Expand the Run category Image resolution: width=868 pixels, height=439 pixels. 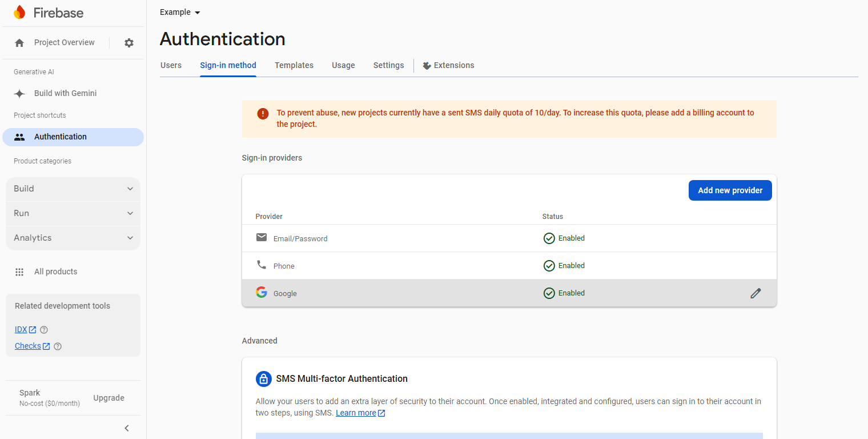pyautogui.click(x=73, y=214)
